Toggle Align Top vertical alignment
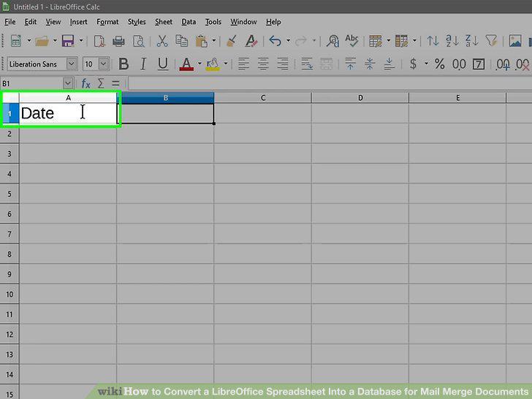 point(351,64)
